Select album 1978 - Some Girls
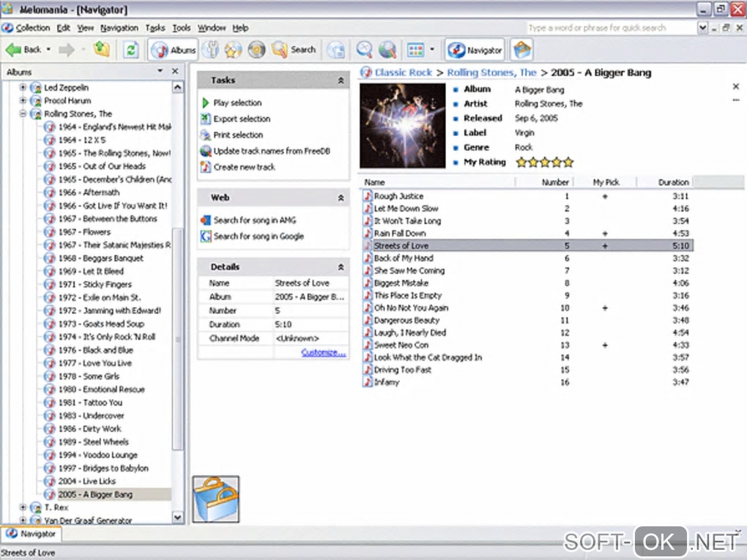This screenshot has height=560, width=747. [x=89, y=376]
